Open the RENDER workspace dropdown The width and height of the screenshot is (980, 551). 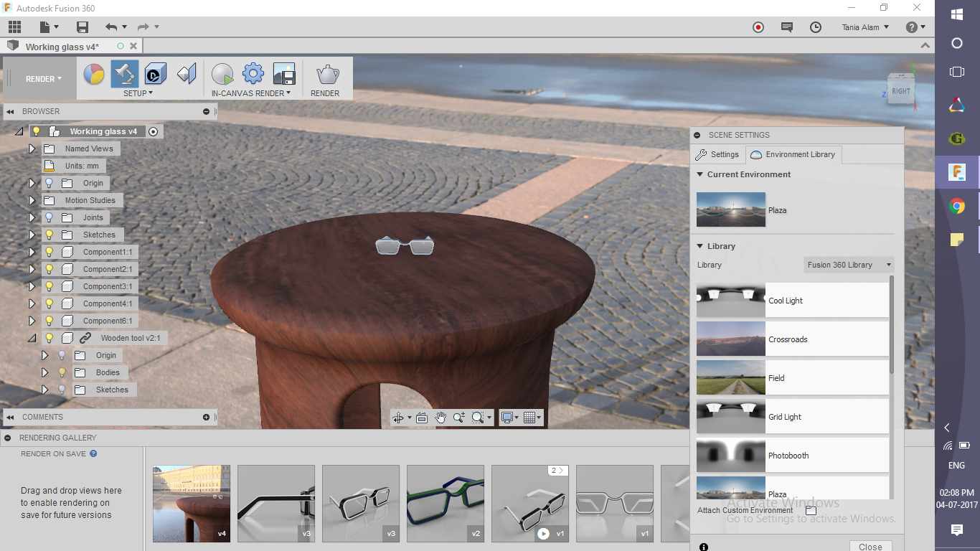pyautogui.click(x=44, y=79)
